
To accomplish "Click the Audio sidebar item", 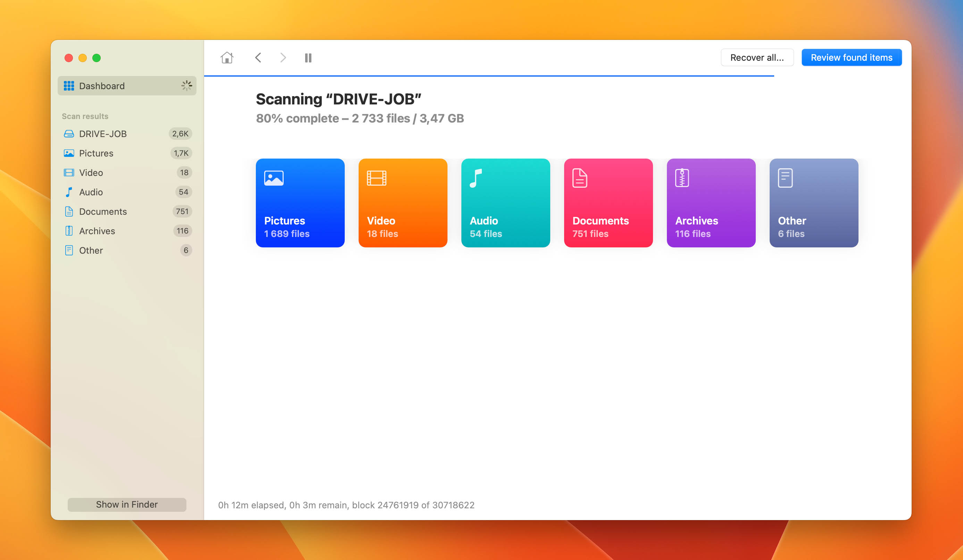I will pyautogui.click(x=91, y=191).
